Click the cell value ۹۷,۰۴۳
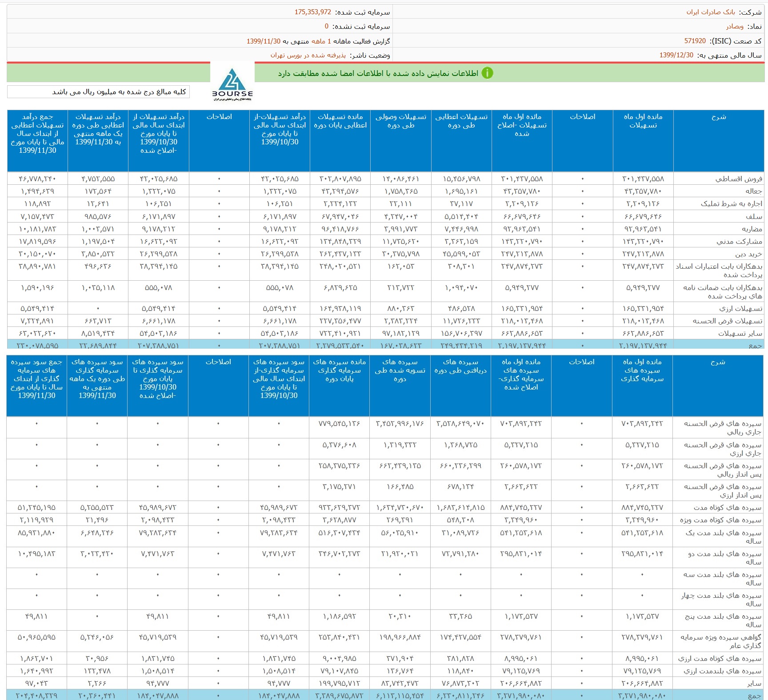 (x=36, y=684)
